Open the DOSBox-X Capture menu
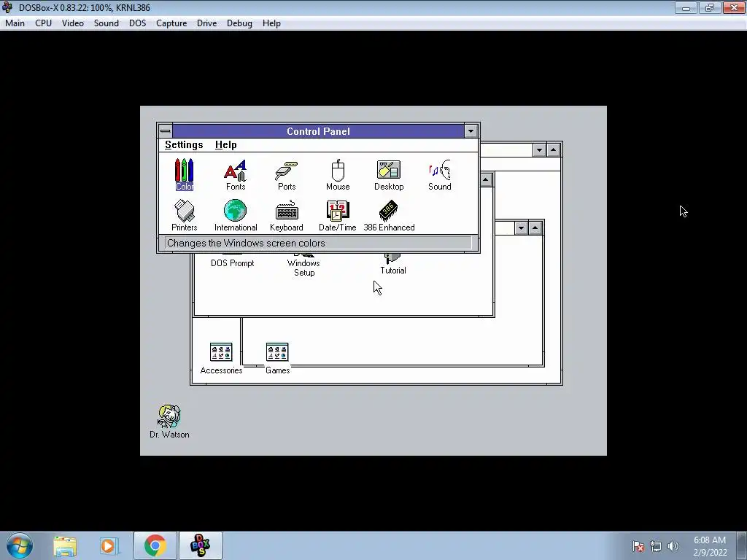 tap(171, 23)
